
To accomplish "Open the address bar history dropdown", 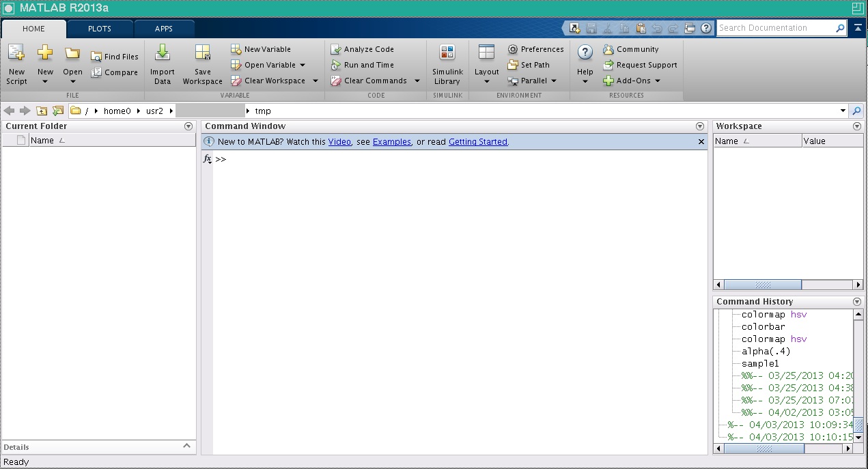I will coord(843,111).
